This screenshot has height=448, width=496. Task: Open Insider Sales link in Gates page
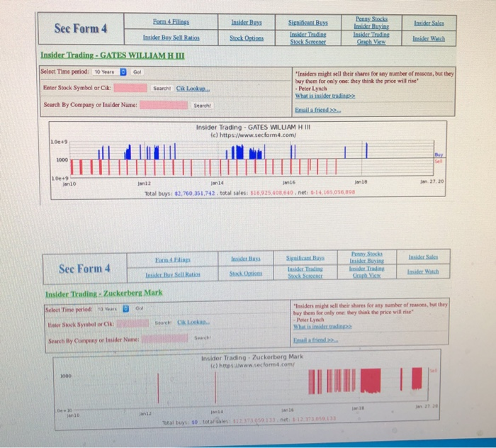(429, 23)
